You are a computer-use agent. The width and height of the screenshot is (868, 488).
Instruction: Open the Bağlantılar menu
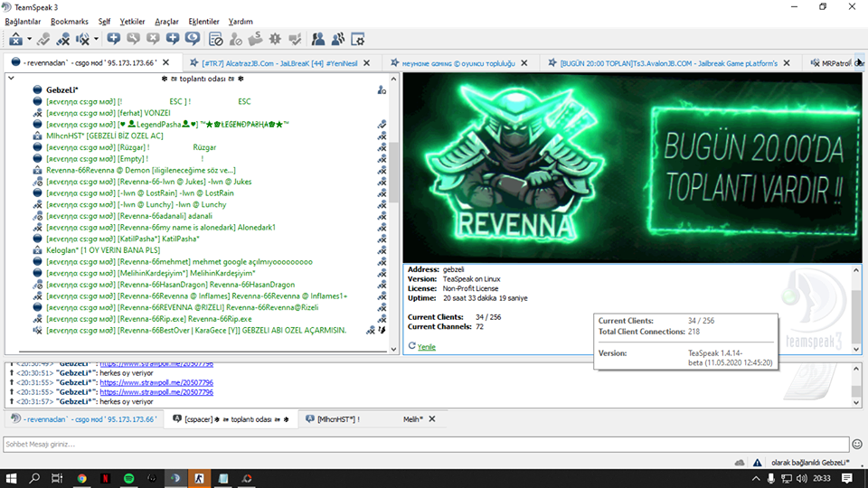(23, 22)
